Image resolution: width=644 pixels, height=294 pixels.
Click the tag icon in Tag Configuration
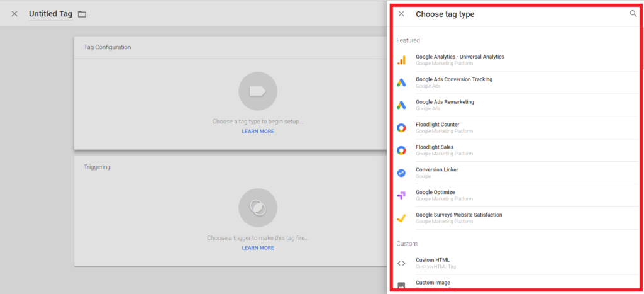(x=258, y=91)
